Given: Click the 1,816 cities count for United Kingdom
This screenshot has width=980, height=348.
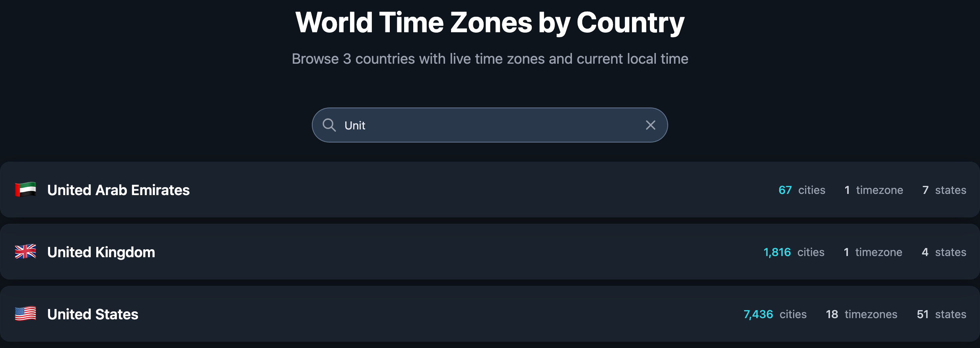Looking at the screenshot, I should click(x=793, y=252).
